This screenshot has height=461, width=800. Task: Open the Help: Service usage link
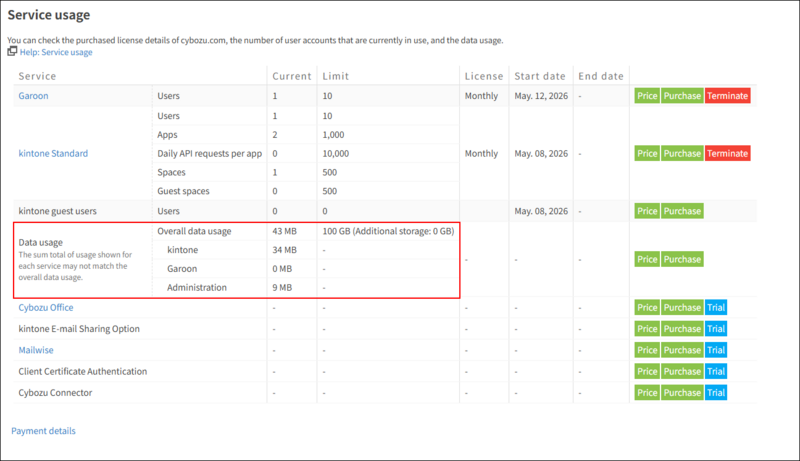[x=56, y=52]
